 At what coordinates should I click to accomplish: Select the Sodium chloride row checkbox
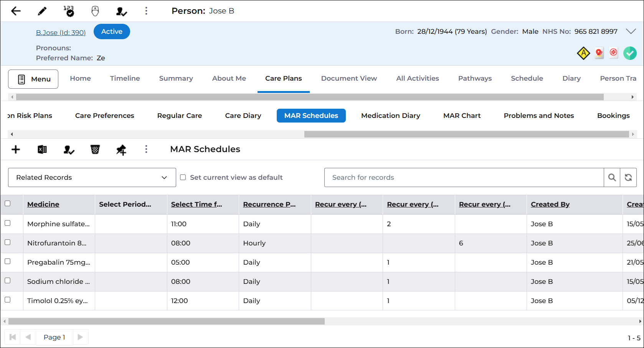click(8, 280)
